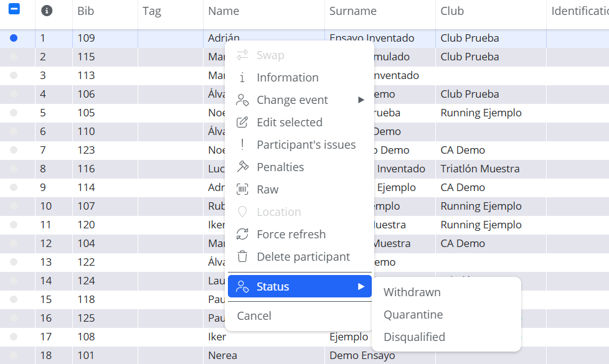
Task: Choose Change event menu entry
Action: click(300, 100)
